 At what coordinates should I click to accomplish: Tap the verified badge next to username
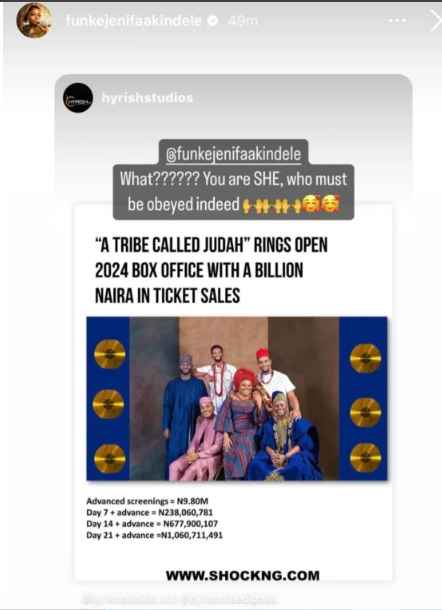(x=213, y=20)
